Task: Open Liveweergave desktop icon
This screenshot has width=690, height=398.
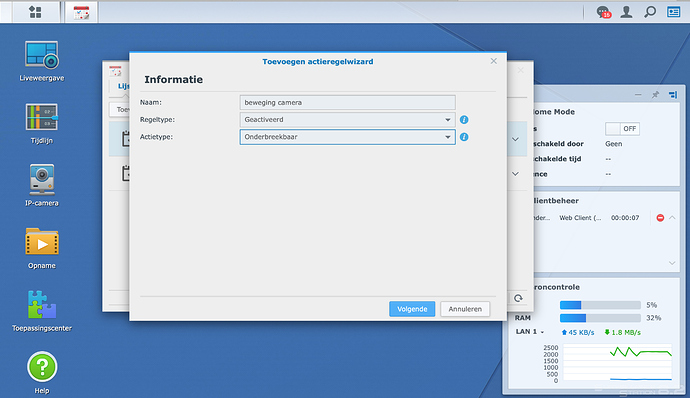Action: click(x=42, y=61)
